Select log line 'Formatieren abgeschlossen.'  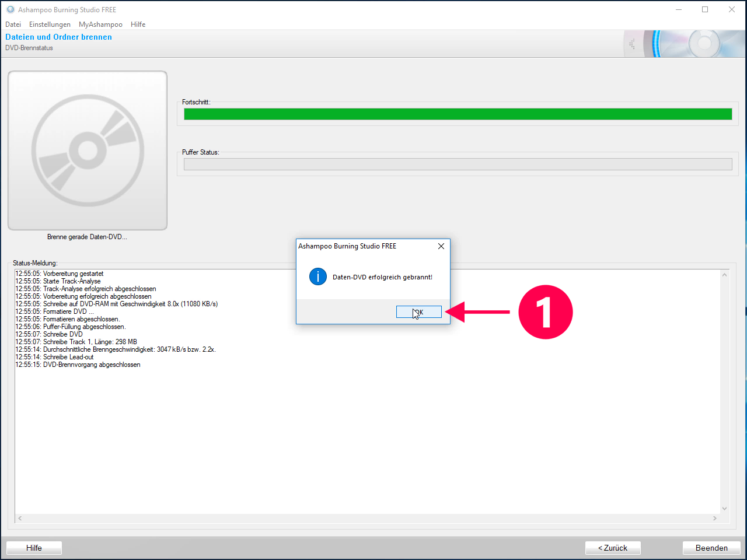68,319
